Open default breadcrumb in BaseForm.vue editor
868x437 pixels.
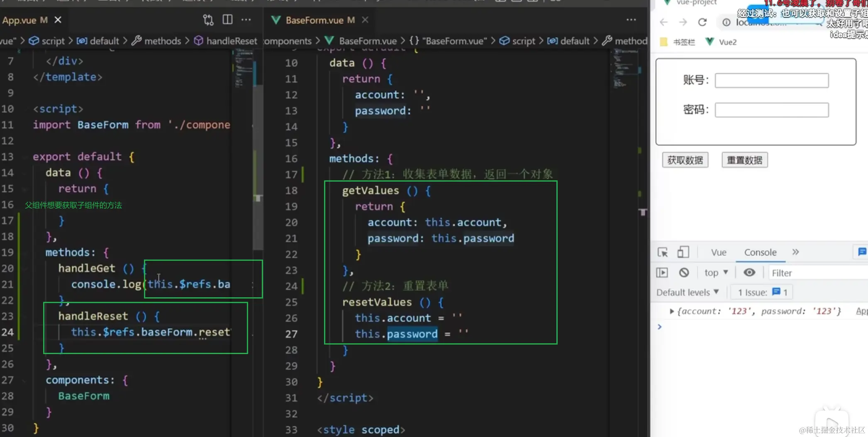[569, 41]
